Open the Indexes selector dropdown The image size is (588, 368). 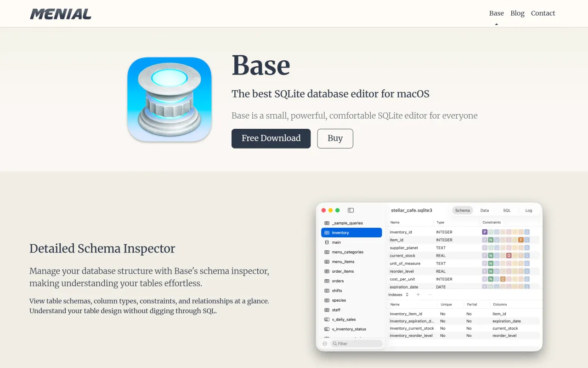coord(398,294)
